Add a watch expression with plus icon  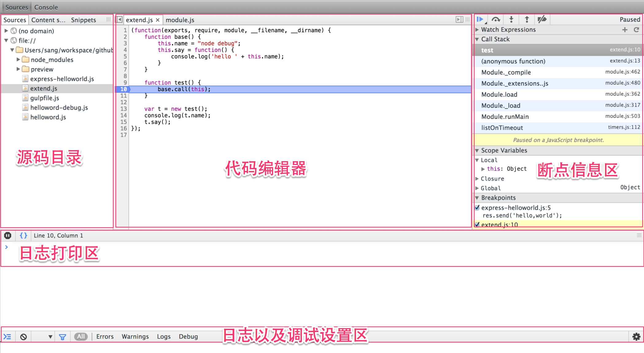[x=625, y=30]
